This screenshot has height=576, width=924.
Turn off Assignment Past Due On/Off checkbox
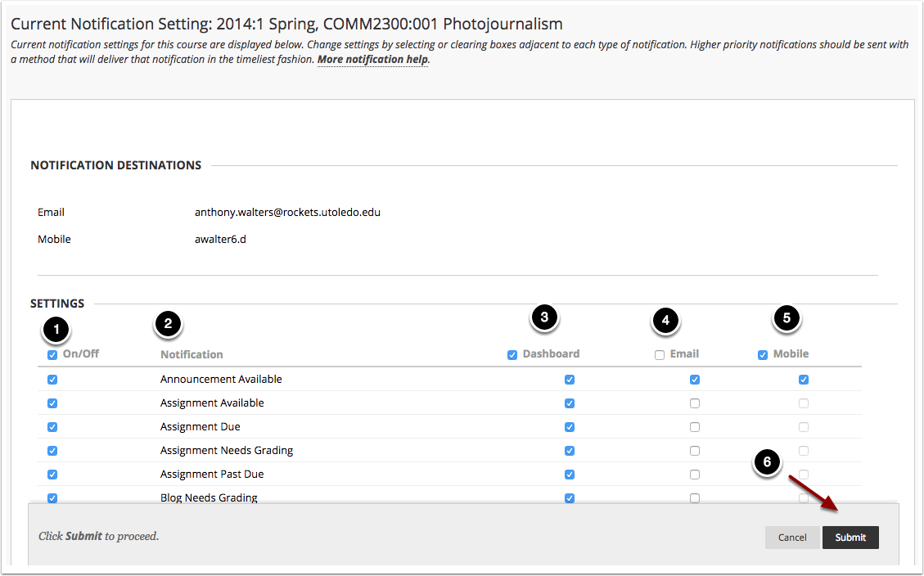(52, 474)
